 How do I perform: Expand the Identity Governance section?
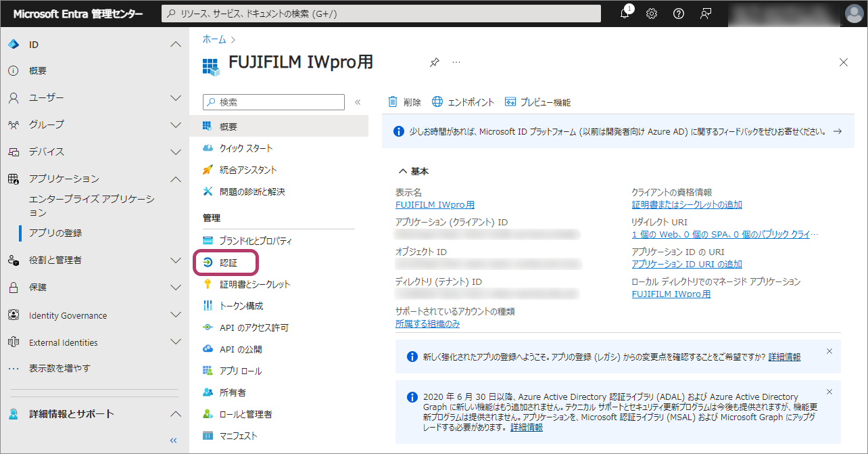175,315
